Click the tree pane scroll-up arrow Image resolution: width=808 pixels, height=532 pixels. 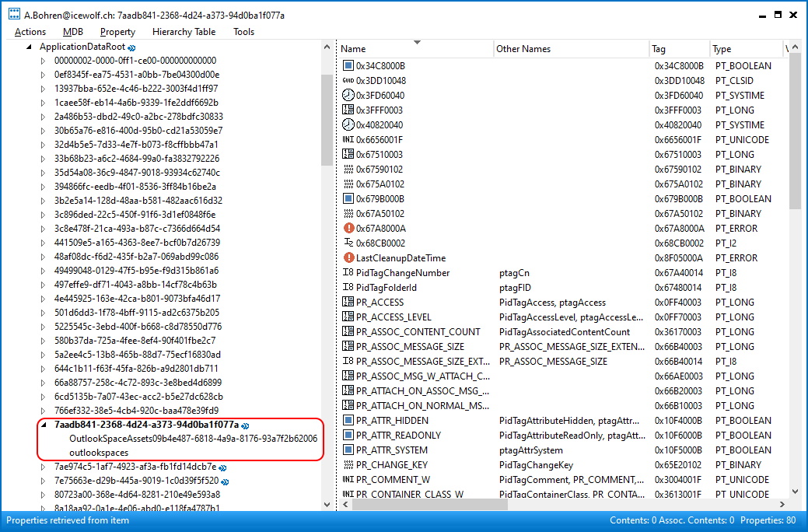click(327, 47)
